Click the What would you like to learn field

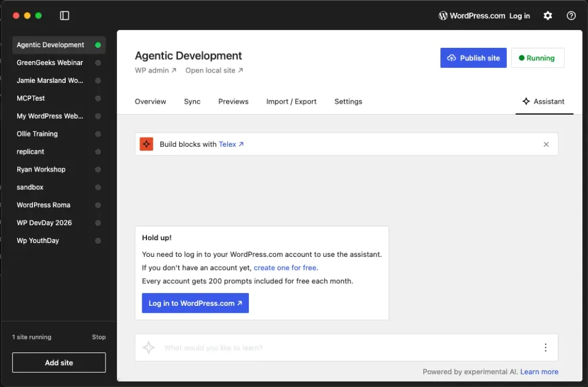coord(346,347)
